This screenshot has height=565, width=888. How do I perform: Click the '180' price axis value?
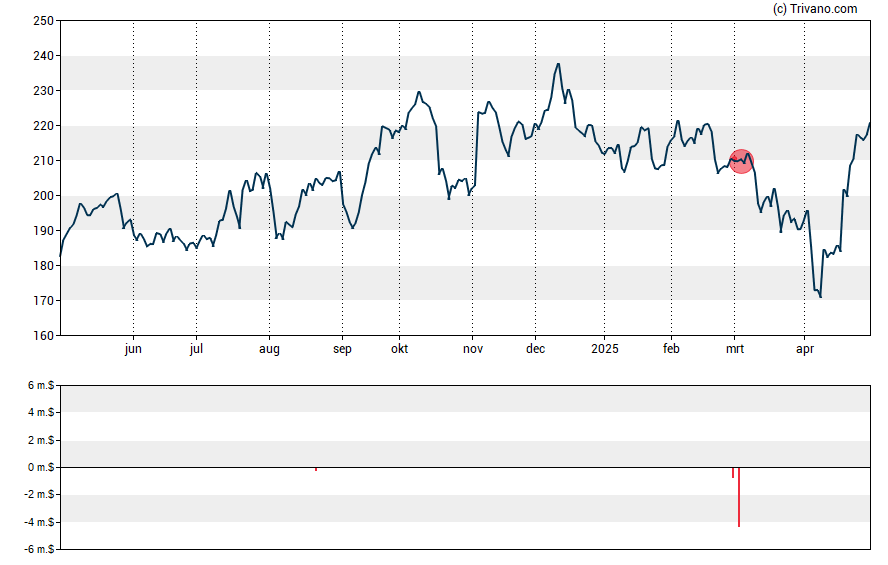click(44, 266)
